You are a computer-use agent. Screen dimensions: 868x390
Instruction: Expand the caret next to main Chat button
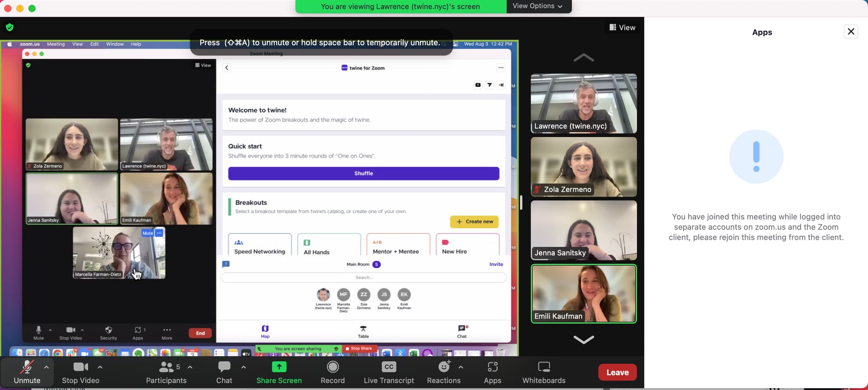[244, 367]
